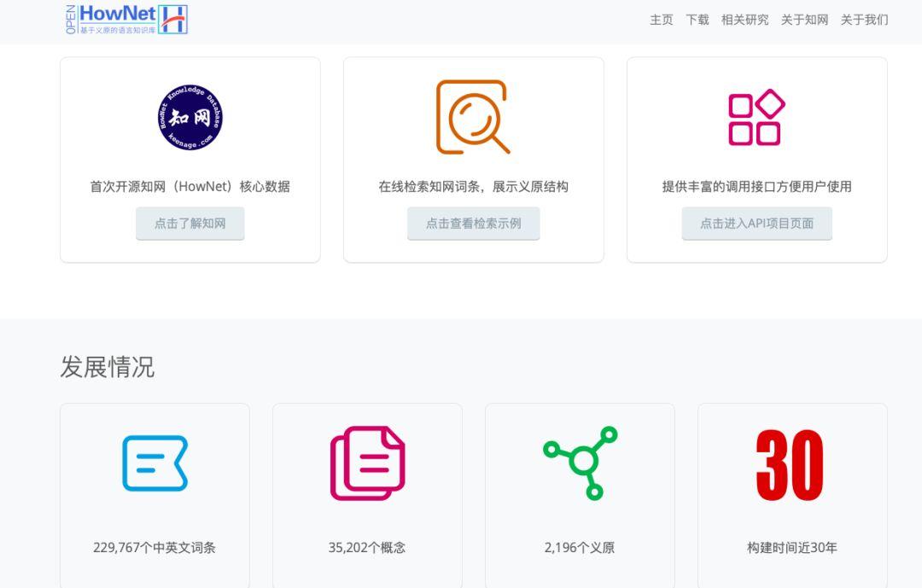Image resolution: width=922 pixels, height=588 pixels.
Task: Click the orange magnifier search icon
Action: click(x=473, y=117)
